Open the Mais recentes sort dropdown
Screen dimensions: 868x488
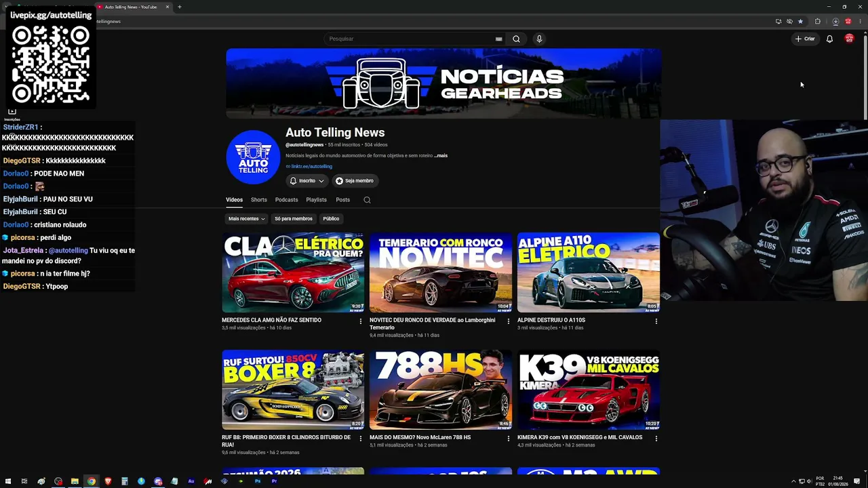(x=246, y=219)
